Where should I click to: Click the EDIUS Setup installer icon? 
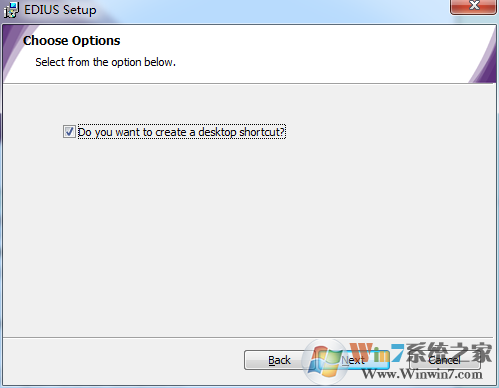coord(11,9)
